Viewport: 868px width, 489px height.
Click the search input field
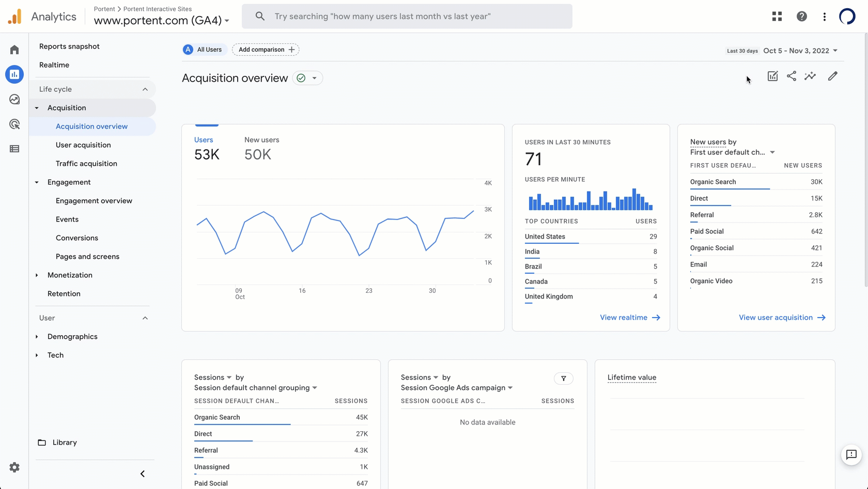pyautogui.click(x=407, y=17)
